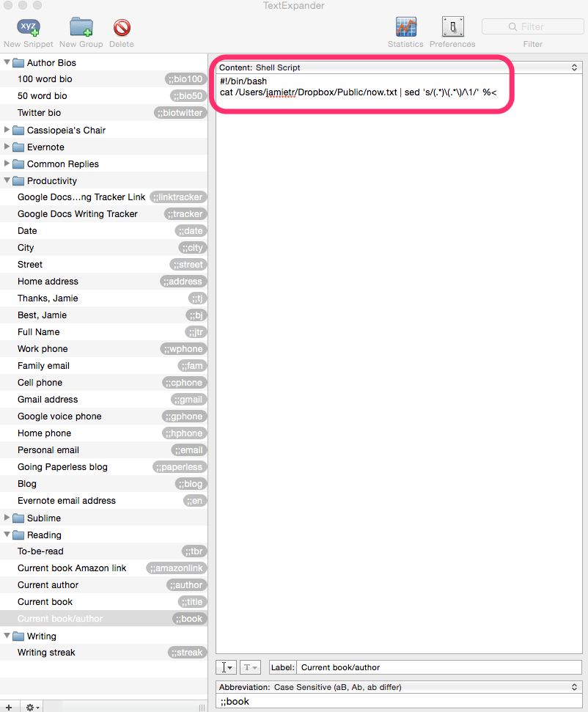Viewport: 588px width, 712px height.
Task: Click the Reading folder icon
Action: pyautogui.click(x=18, y=535)
